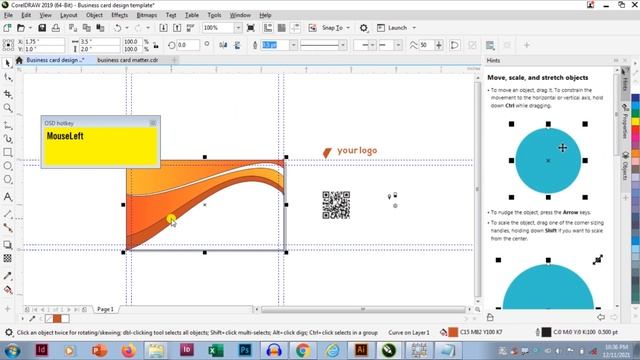Create a new document

(7, 28)
